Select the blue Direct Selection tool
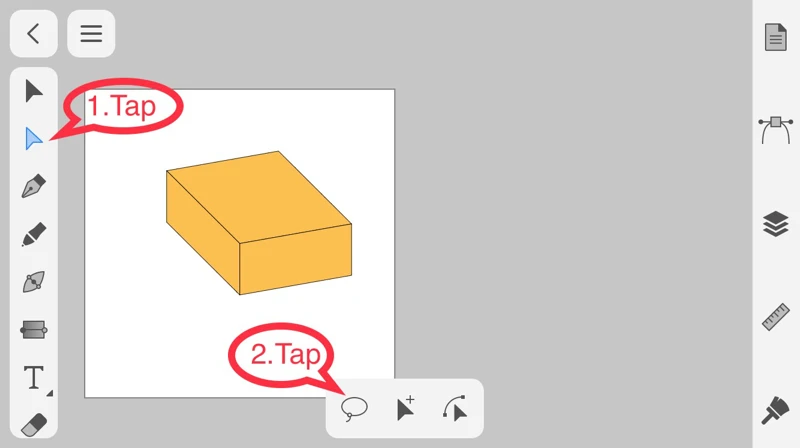This screenshot has width=800, height=448. pos(34,138)
